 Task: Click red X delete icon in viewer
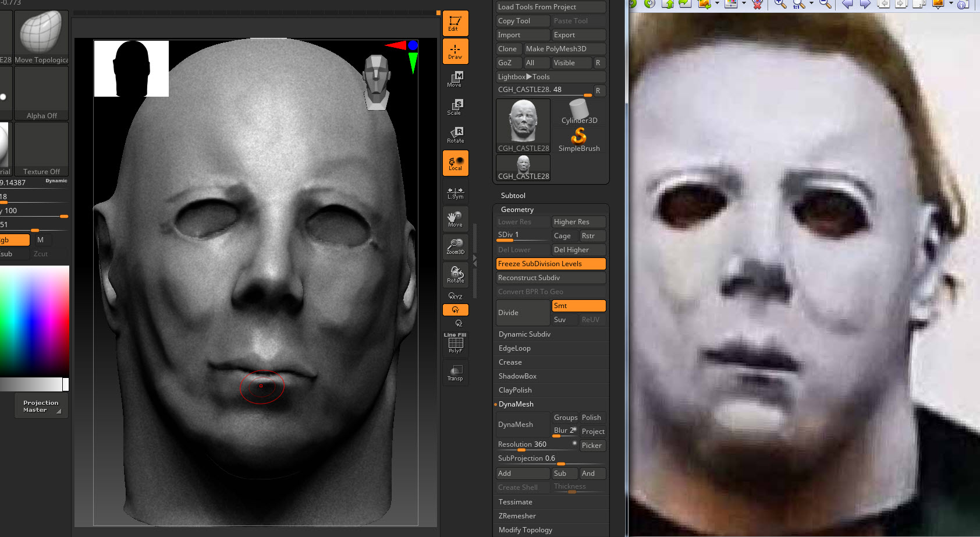click(x=757, y=4)
